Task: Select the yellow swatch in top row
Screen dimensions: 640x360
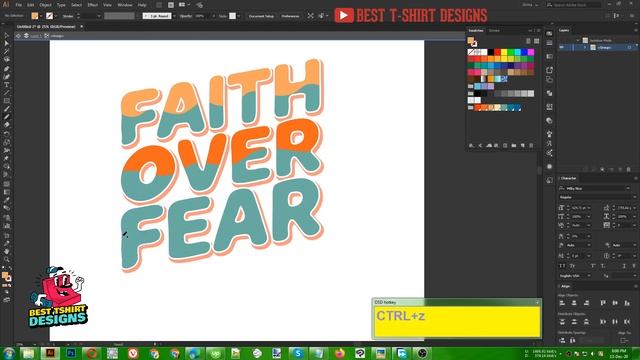Action: (504, 52)
